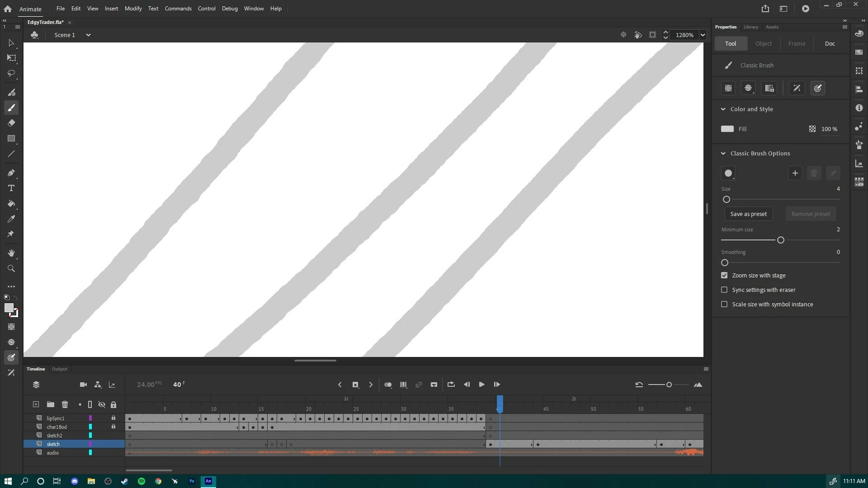
Task: Open the Scene 1 dropdown
Action: tap(88, 35)
